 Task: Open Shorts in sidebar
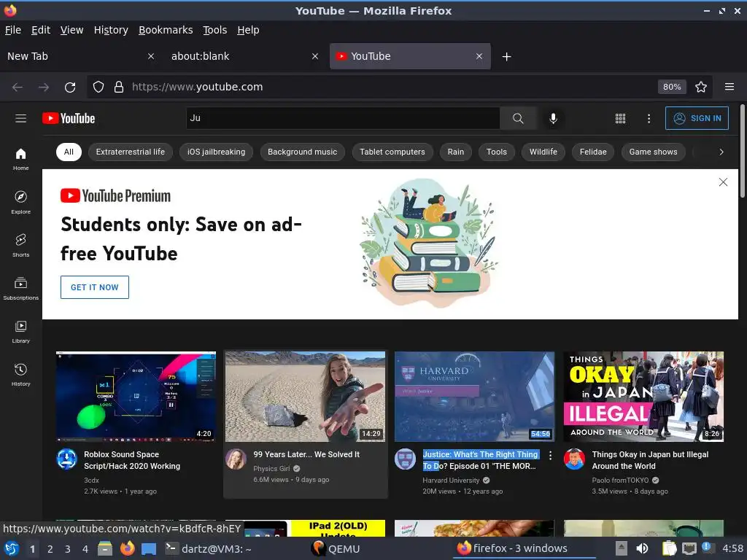[20, 245]
